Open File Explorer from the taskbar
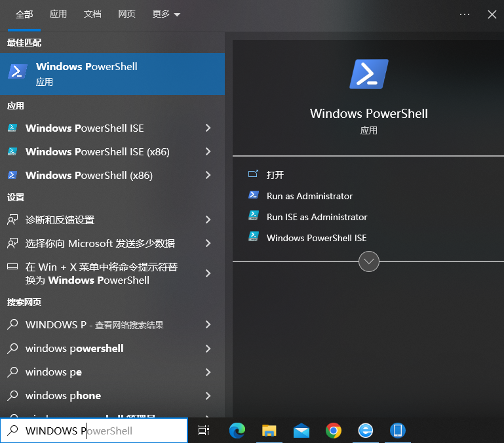Screen dimensions: 504x443 tap(269, 430)
